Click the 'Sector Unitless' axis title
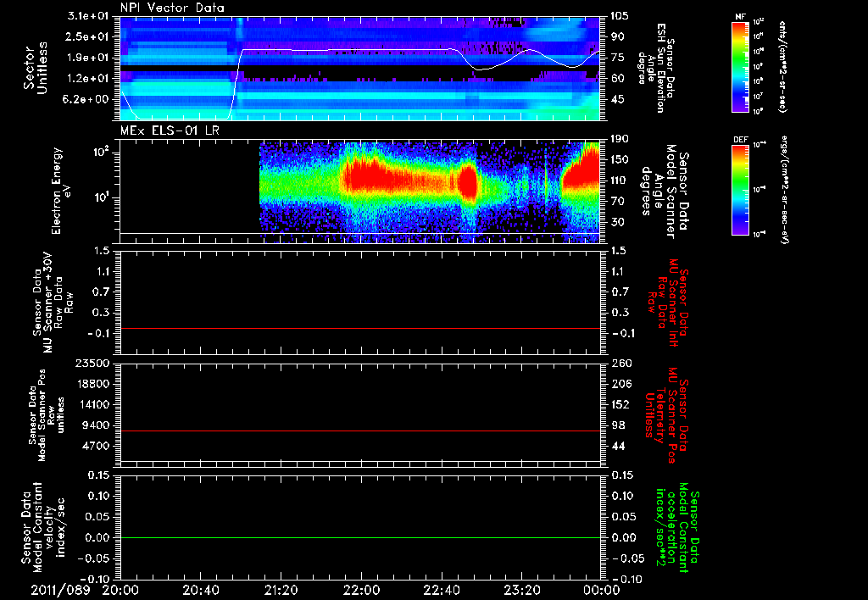Viewport: 868px width, 600px height. pos(36,68)
